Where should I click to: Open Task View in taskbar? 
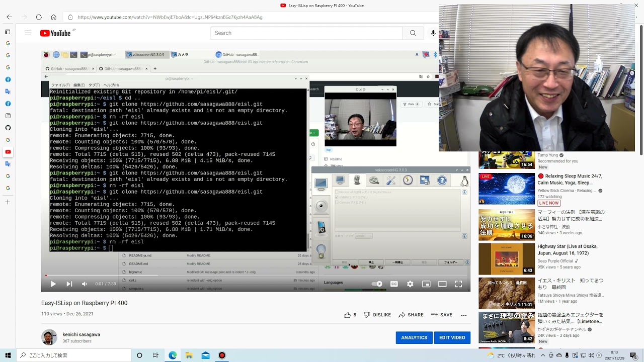(x=156, y=355)
